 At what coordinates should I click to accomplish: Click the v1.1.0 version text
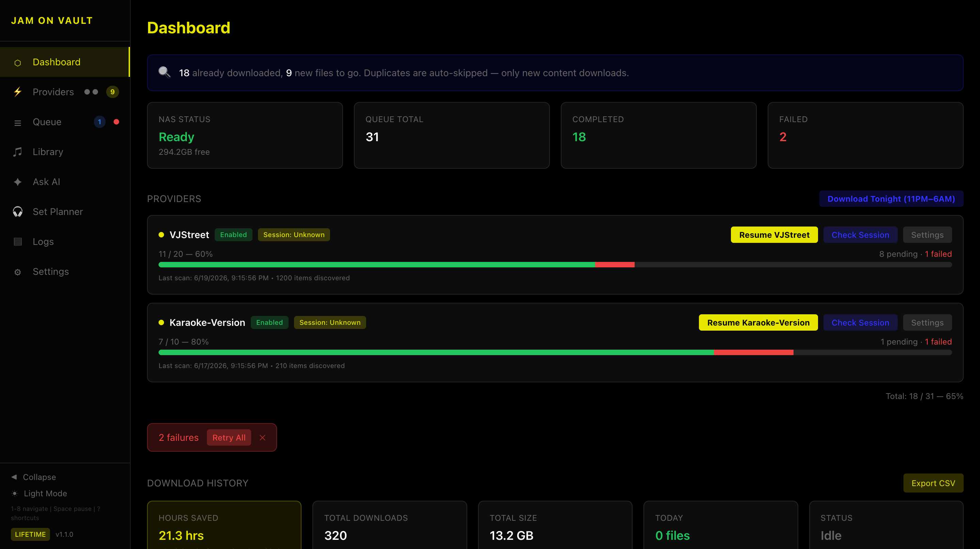click(x=64, y=534)
